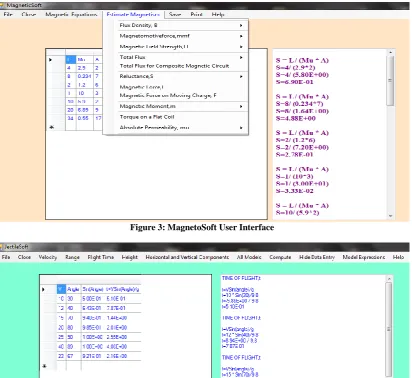The width and height of the screenshot is (412, 378).
Task: Open Help menu in MagneticSoft window
Action: pos(218,14)
